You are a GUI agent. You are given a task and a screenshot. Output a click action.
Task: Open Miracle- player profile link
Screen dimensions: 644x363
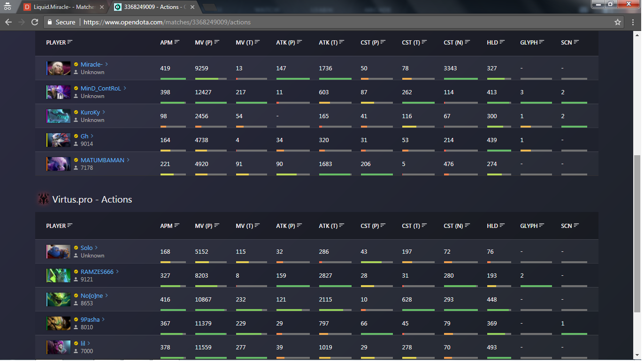pyautogui.click(x=92, y=64)
